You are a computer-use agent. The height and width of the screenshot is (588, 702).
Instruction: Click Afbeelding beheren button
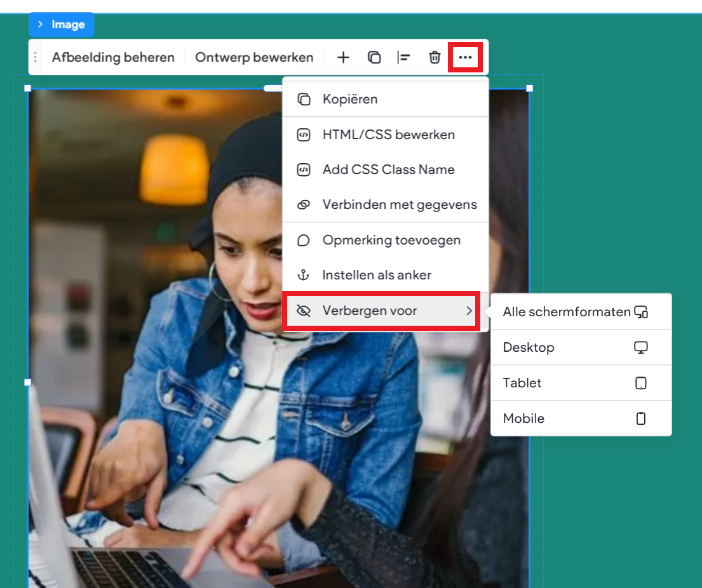(x=113, y=57)
